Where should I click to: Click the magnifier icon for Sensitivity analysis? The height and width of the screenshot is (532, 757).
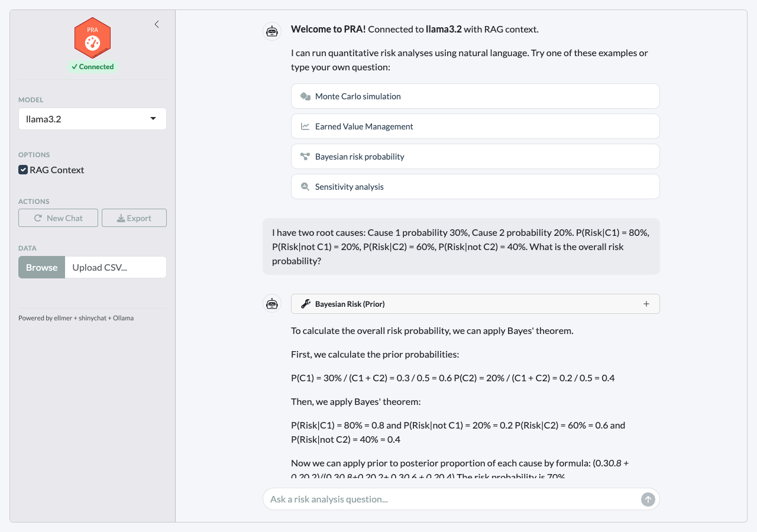click(x=305, y=187)
